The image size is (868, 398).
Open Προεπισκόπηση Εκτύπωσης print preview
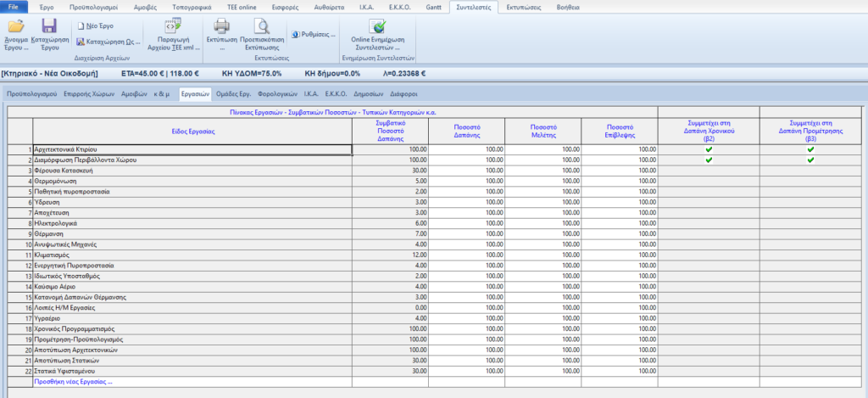tap(261, 26)
